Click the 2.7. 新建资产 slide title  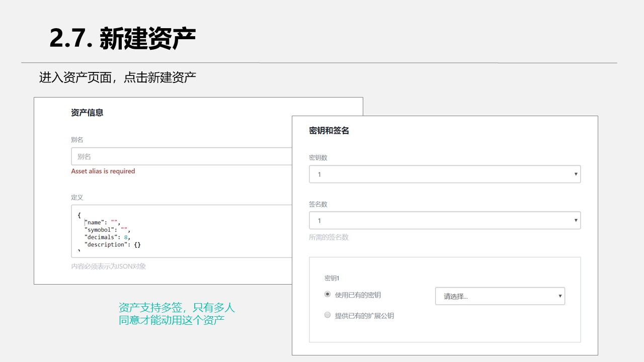point(123,39)
